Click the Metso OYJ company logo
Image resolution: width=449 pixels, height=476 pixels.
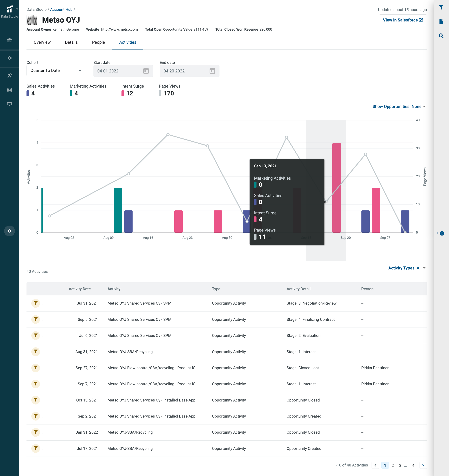32,20
